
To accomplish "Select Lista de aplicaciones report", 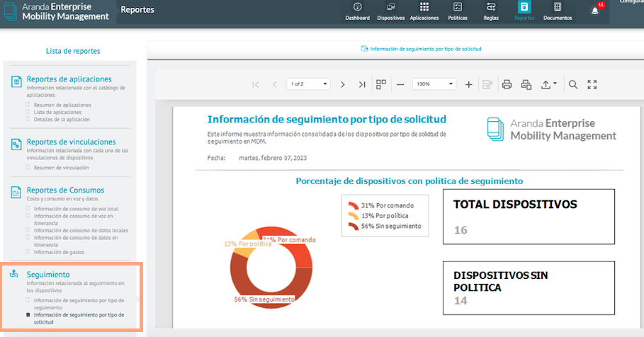I will (57, 112).
